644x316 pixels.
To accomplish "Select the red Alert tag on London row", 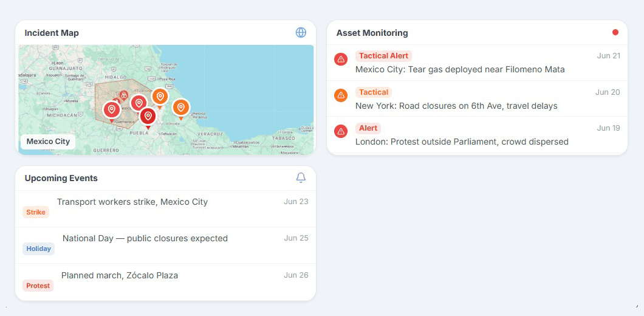I will (368, 128).
